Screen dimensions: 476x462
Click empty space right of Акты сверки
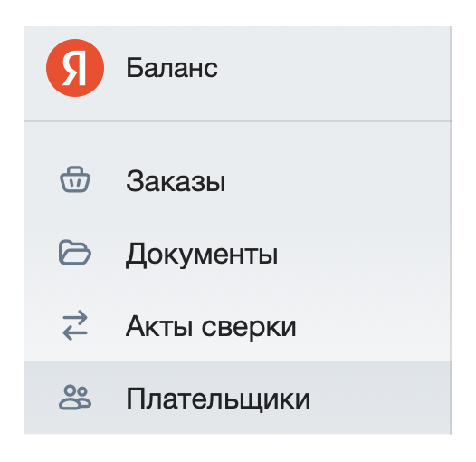point(374,325)
